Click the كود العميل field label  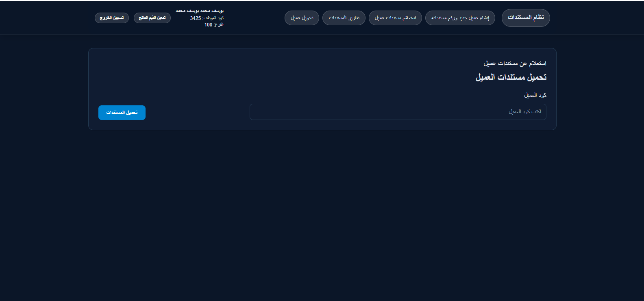(535, 95)
